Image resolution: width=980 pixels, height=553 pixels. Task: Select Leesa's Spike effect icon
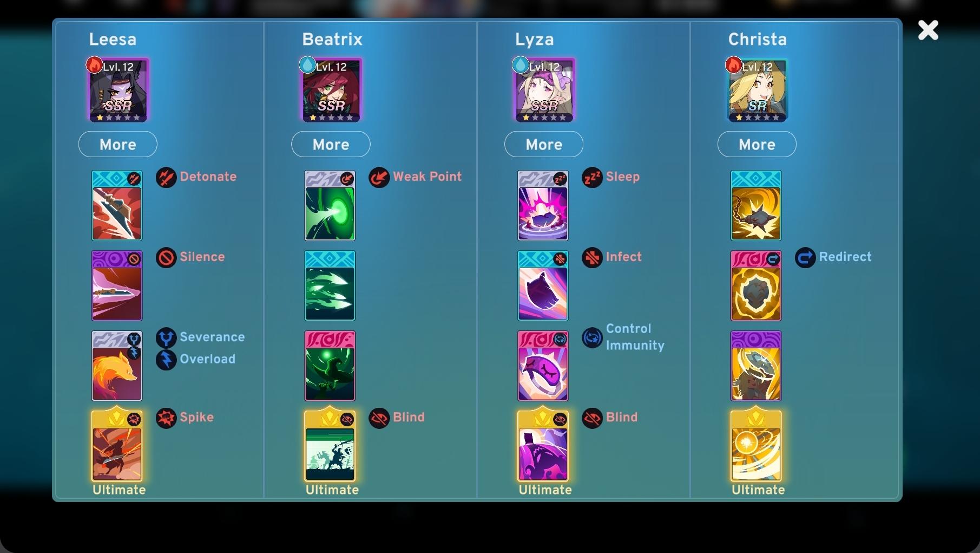(x=166, y=418)
